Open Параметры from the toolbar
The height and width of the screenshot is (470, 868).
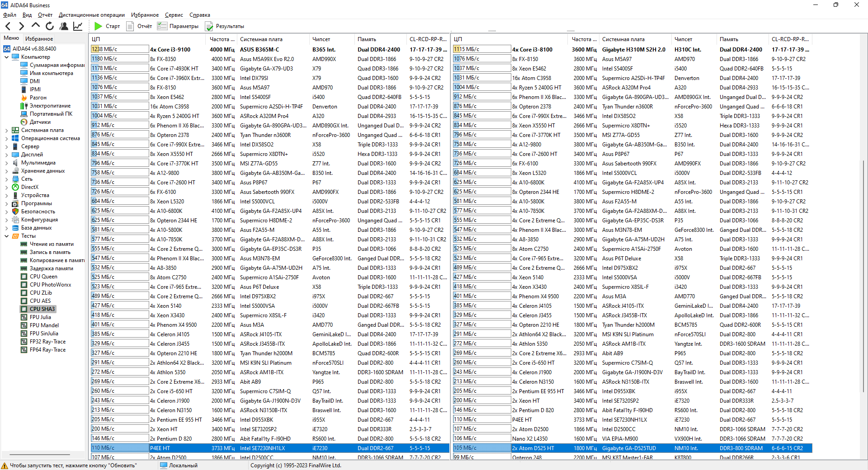(x=178, y=26)
